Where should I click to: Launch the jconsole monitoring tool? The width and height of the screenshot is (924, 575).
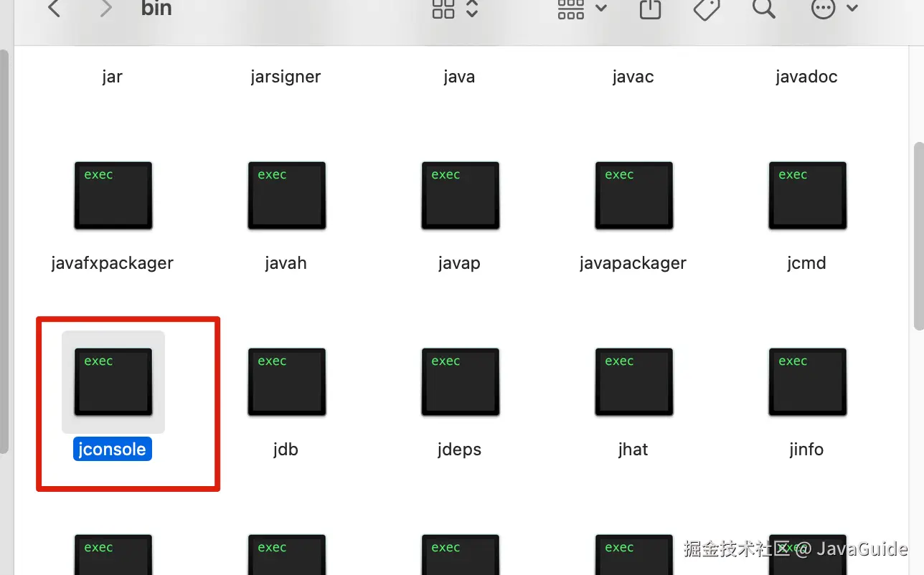[113, 381]
